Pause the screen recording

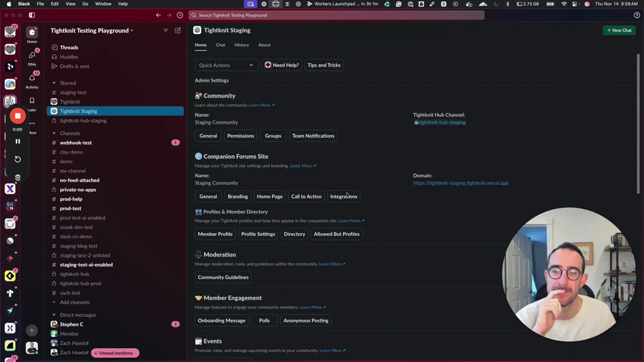(18, 141)
